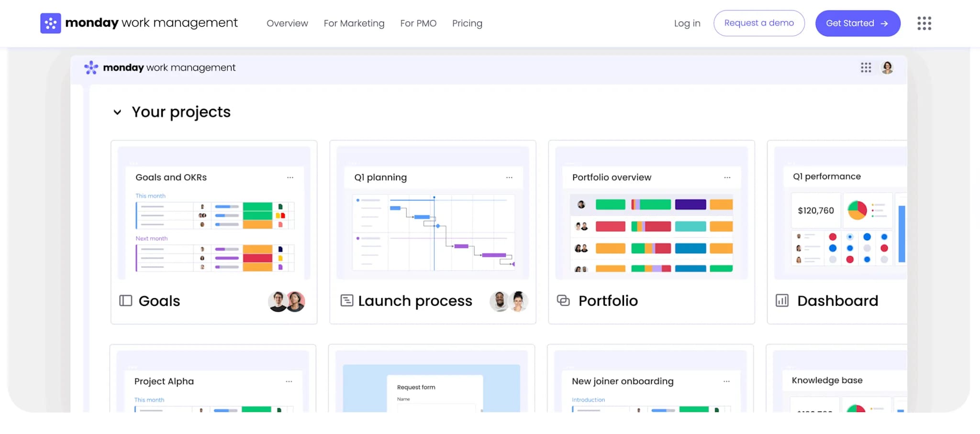Click the Launch process member avatars

(x=509, y=301)
